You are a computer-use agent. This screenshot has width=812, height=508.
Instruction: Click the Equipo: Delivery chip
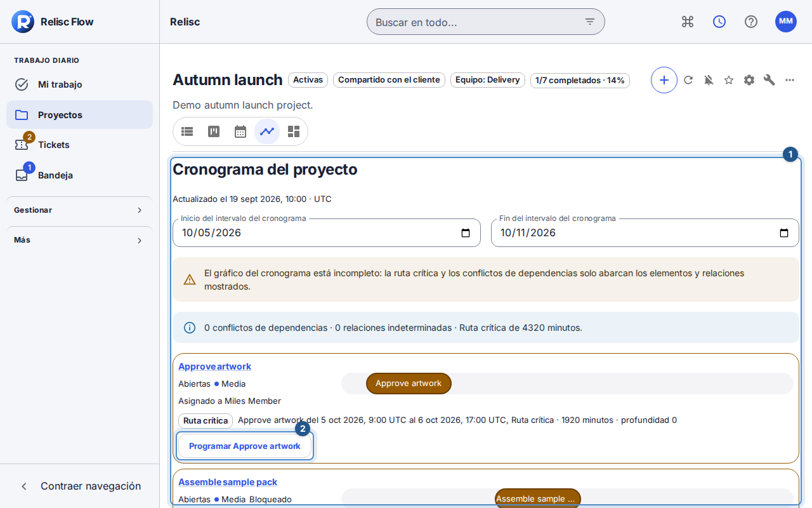pyautogui.click(x=488, y=80)
